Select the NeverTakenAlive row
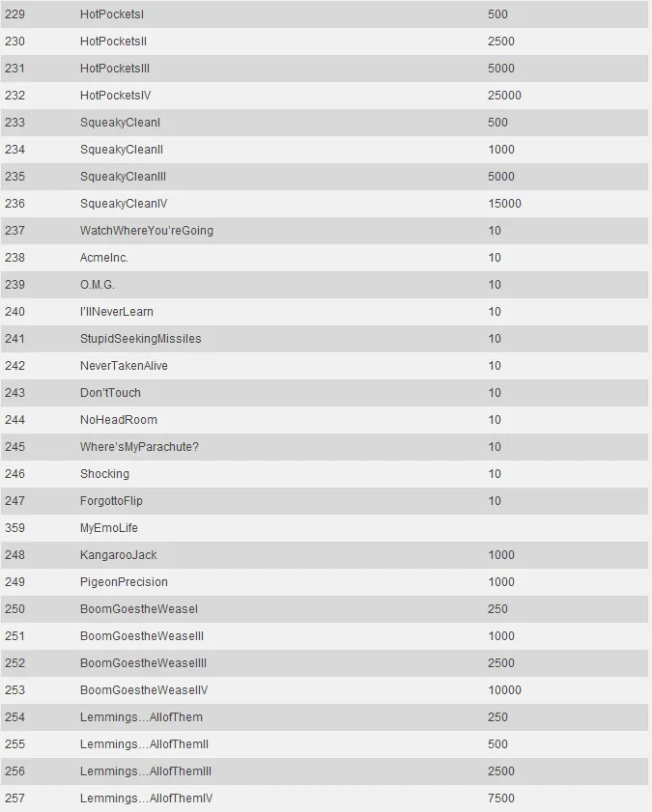652x812 pixels. click(x=124, y=366)
